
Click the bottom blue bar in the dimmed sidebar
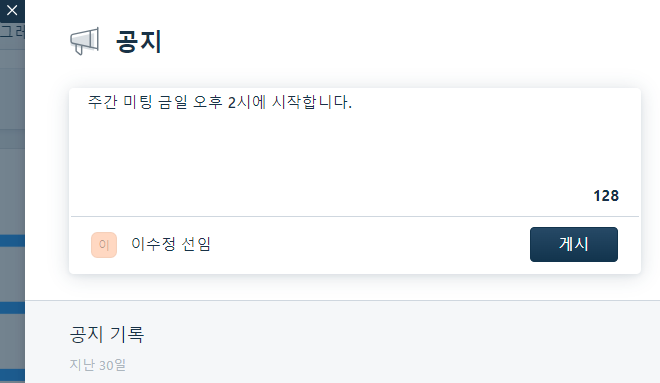(x=12, y=375)
